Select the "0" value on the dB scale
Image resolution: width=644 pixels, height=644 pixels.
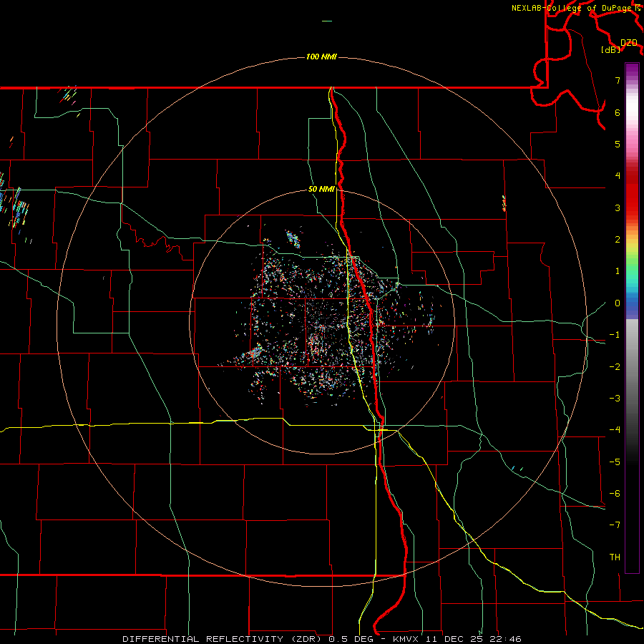(618, 303)
